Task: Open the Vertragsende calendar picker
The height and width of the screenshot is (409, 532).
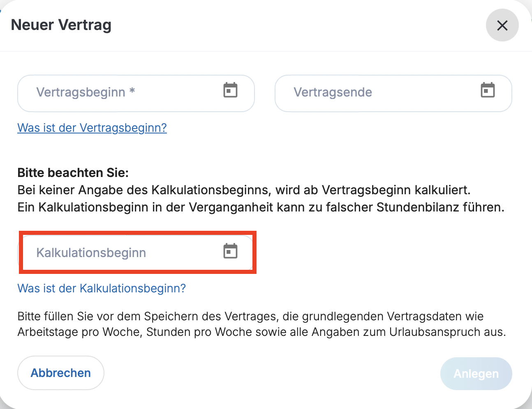Action: click(488, 90)
